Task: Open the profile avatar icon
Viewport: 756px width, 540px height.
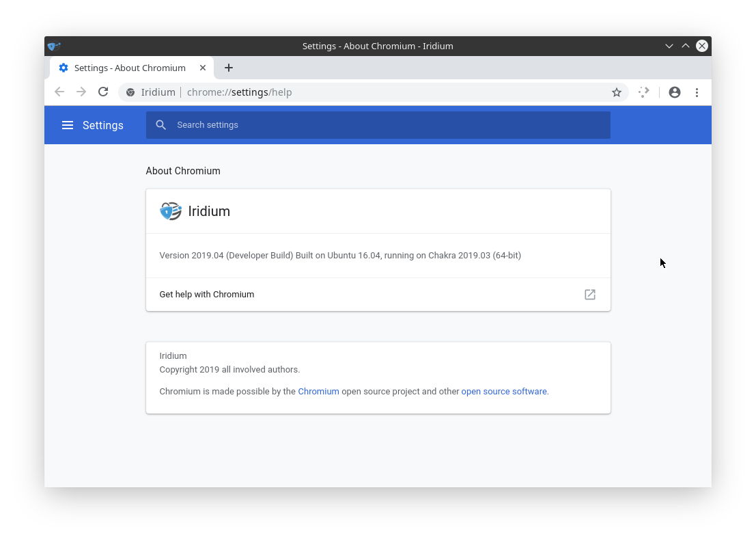Action: click(x=675, y=92)
